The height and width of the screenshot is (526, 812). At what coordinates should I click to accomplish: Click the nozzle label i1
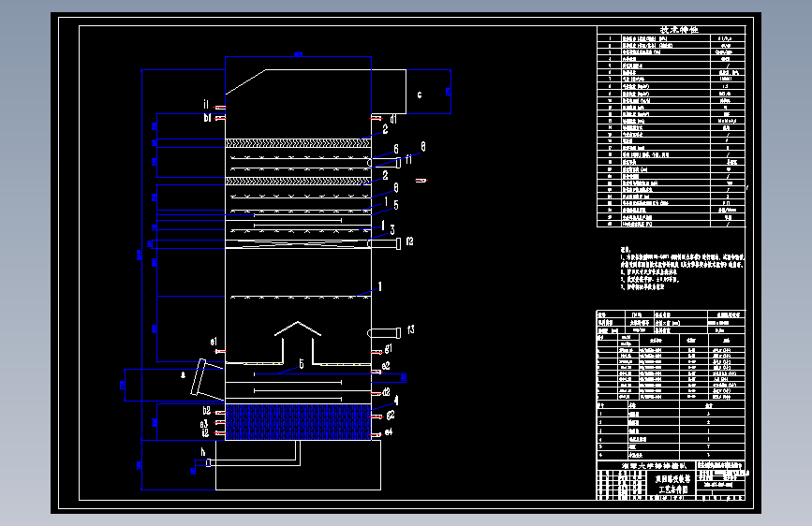206,105
